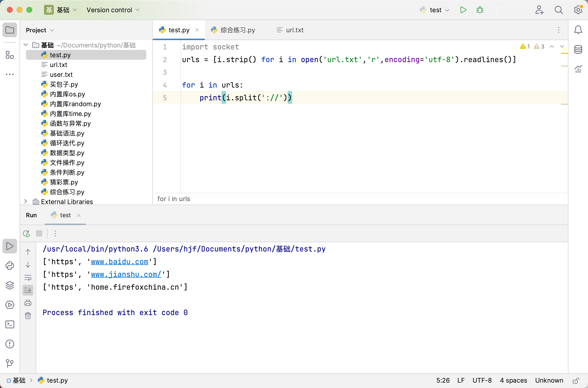Viewport: 588px width, 388px height.
Task: Toggle the Run tool window button
Action: point(10,246)
